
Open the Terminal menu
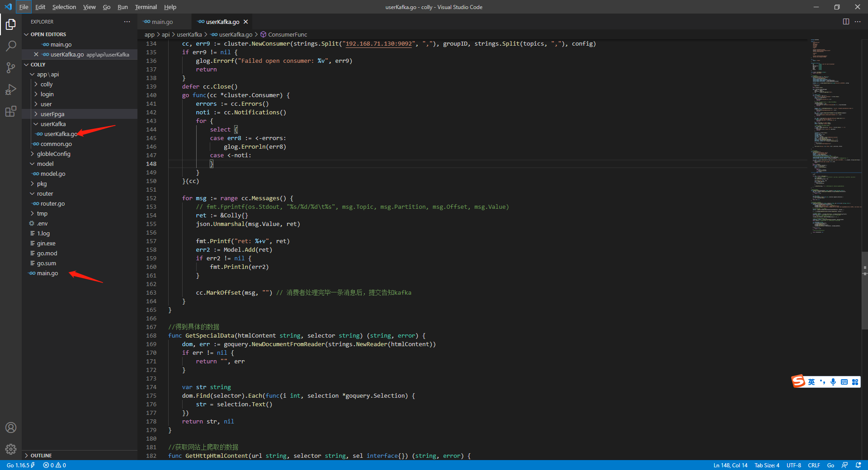click(x=146, y=7)
